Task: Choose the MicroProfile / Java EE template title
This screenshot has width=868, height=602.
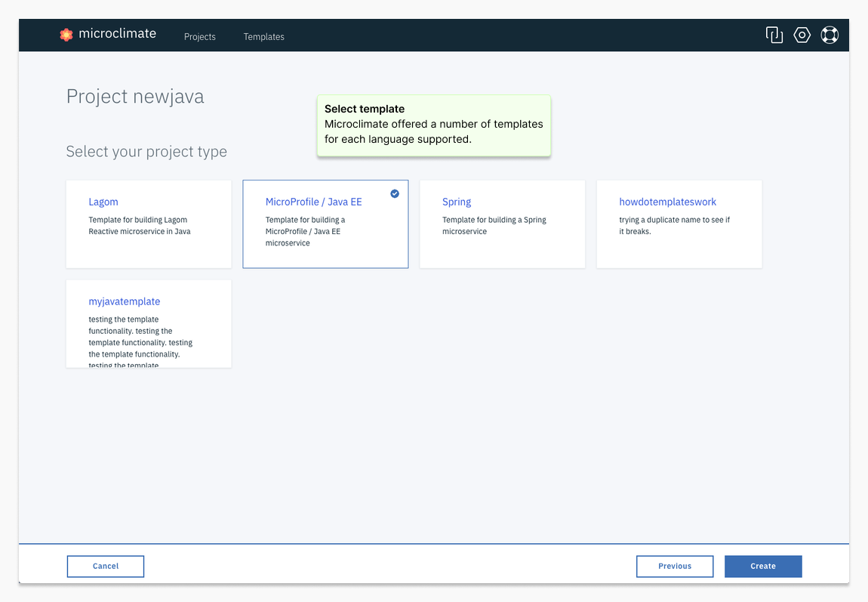Action: coord(313,202)
